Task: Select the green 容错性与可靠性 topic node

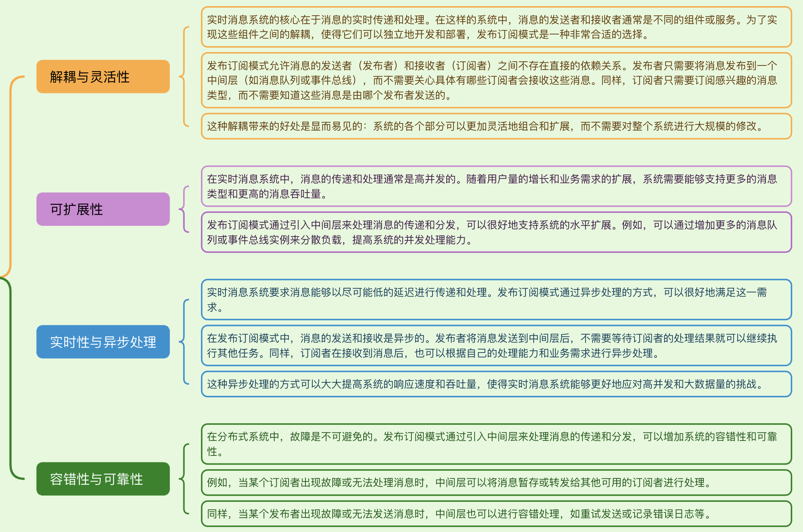Action: pyautogui.click(x=103, y=479)
